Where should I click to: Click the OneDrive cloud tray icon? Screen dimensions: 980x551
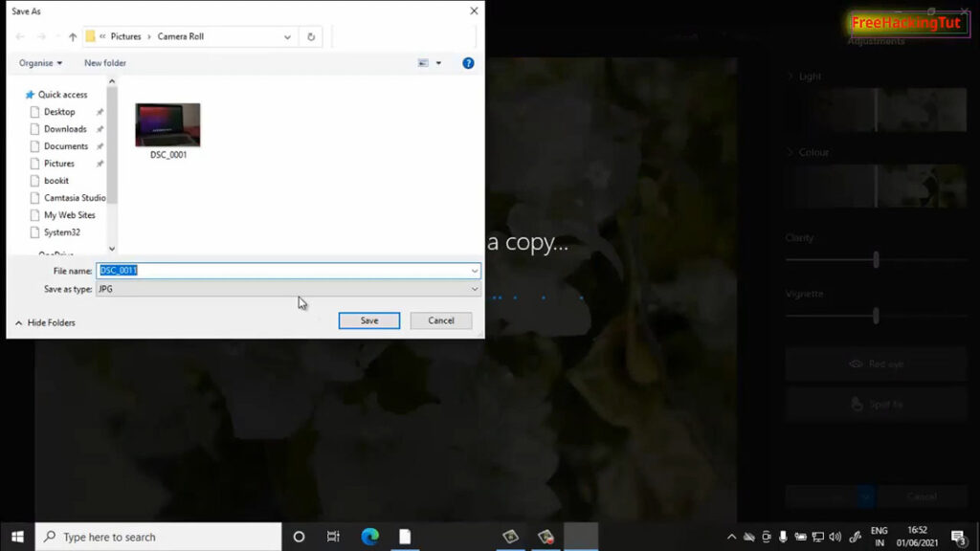pyautogui.click(x=748, y=537)
